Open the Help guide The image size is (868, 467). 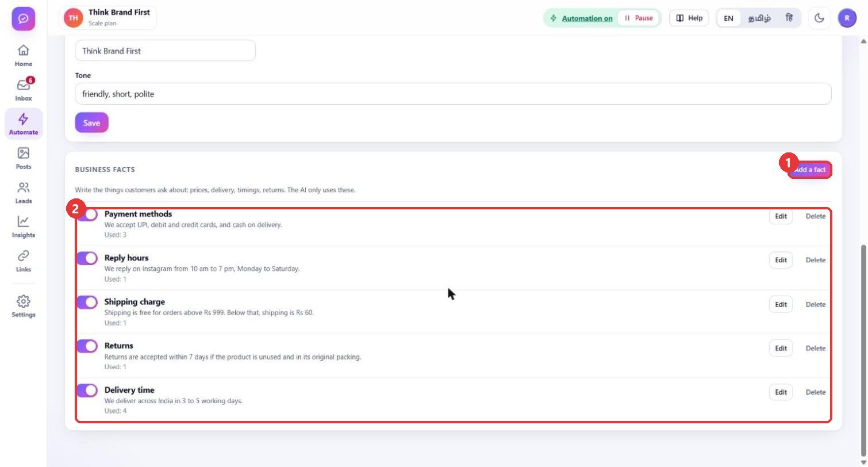point(689,18)
